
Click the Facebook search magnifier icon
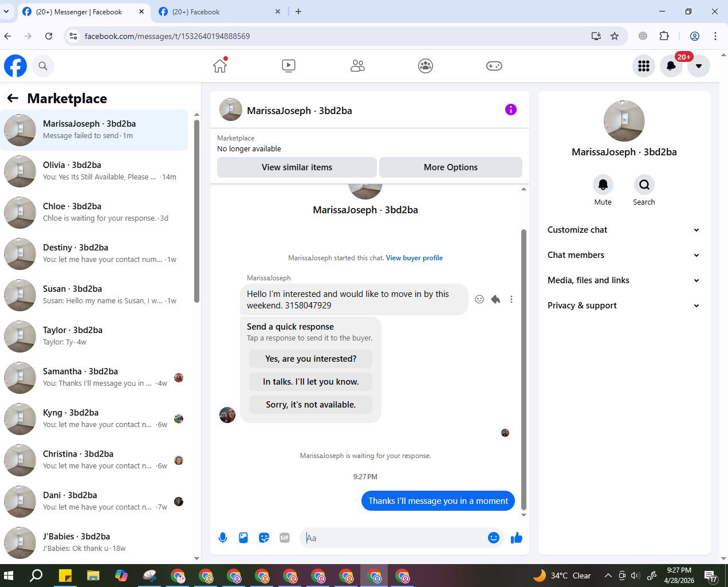tap(43, 66)
